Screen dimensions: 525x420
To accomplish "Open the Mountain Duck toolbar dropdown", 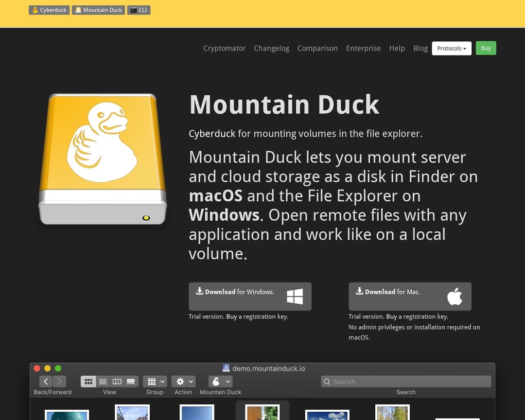I will (x=220, y=382).
